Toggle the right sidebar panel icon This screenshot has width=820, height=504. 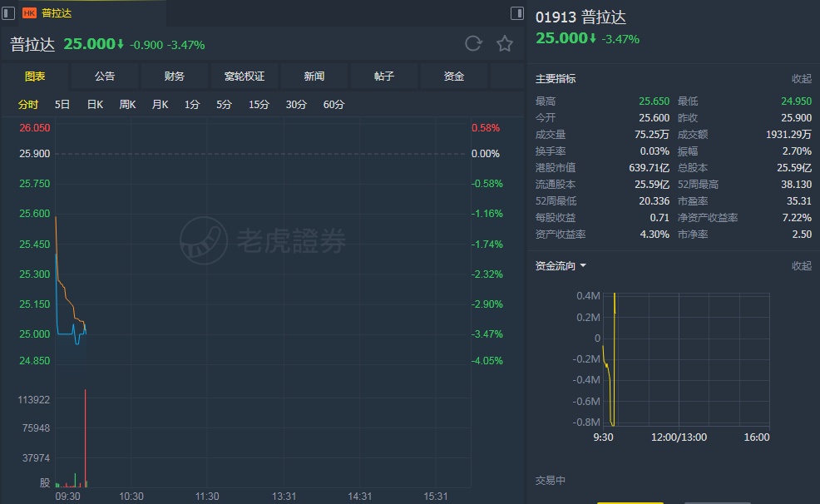[516, 13]
